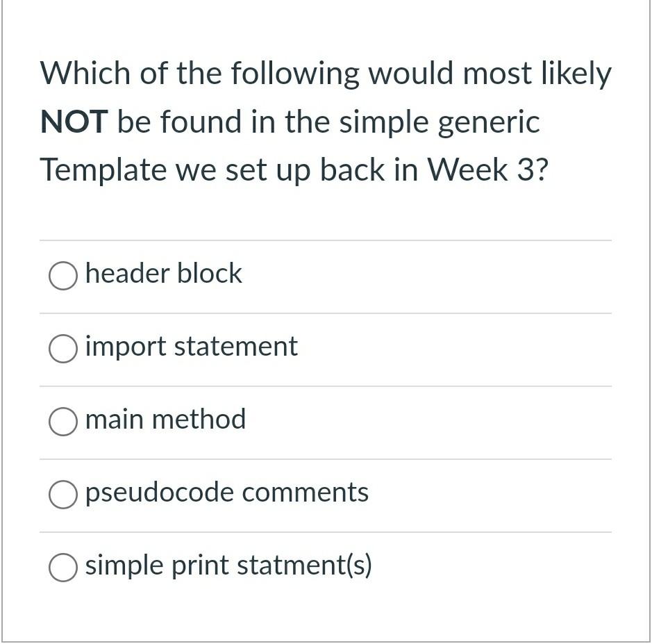Click the 'header block' answer label
Image resolution: width=652 pixels, height=644 pixels.
(163, 274)
